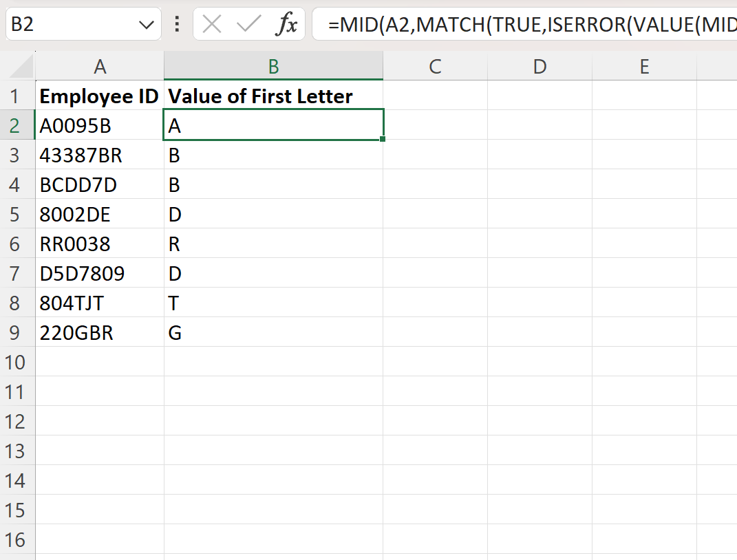Viewport: 737px width, 560px height.
Task: Select row 12 header
Action: [17, 422]
